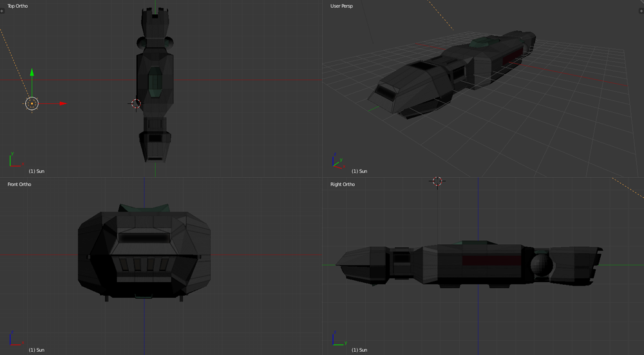This screenshot has height=355, width=644.
Task: Select the spaceship model in the Top Ortho view
Action: (155, 84)
